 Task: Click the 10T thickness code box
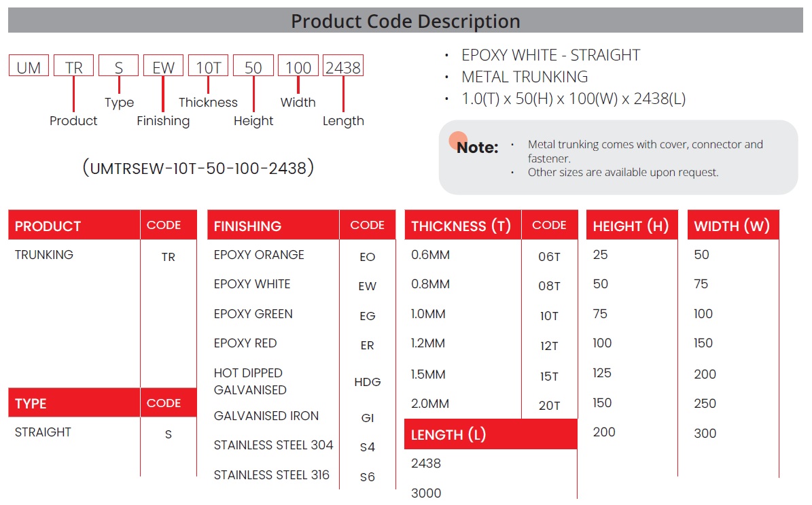209,65
